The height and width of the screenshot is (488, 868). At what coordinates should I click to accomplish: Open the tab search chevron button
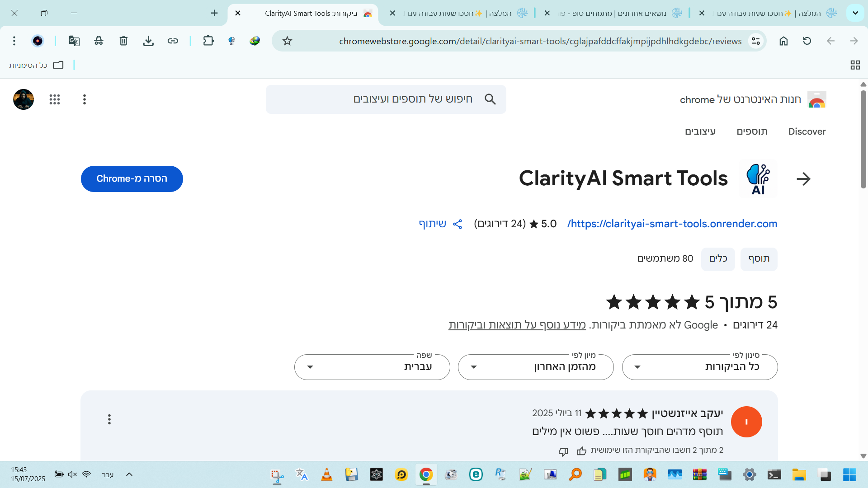[855, 13]
